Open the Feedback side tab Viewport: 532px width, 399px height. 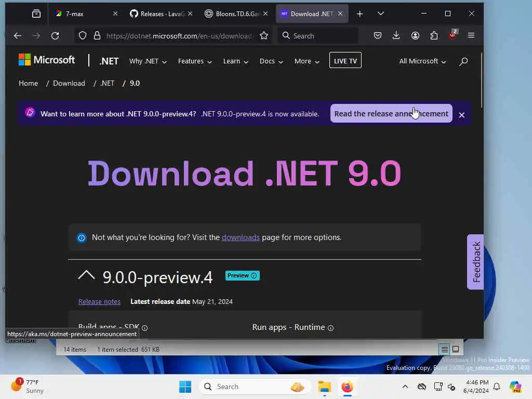tap(476, 262)
